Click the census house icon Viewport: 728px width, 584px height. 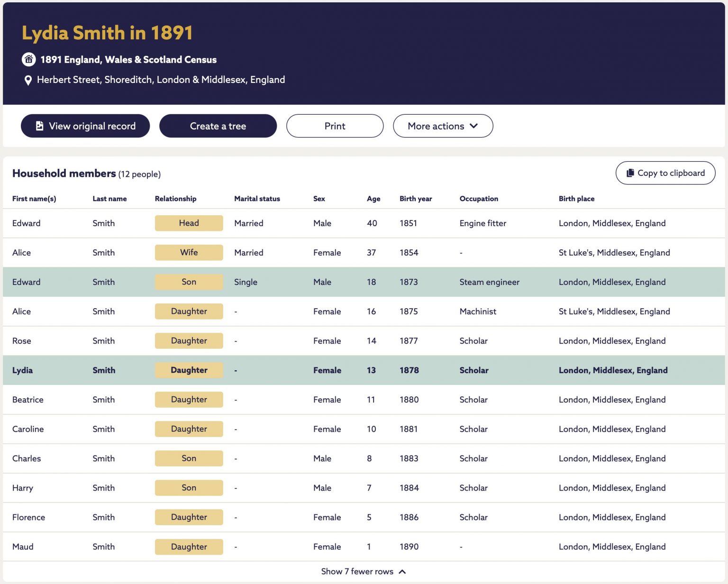point(28,59)
